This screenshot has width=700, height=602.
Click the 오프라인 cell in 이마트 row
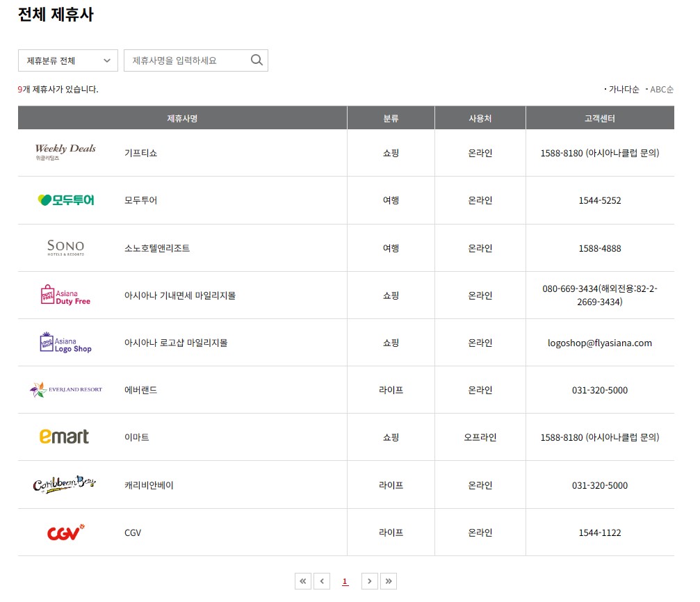click(480, 437)
